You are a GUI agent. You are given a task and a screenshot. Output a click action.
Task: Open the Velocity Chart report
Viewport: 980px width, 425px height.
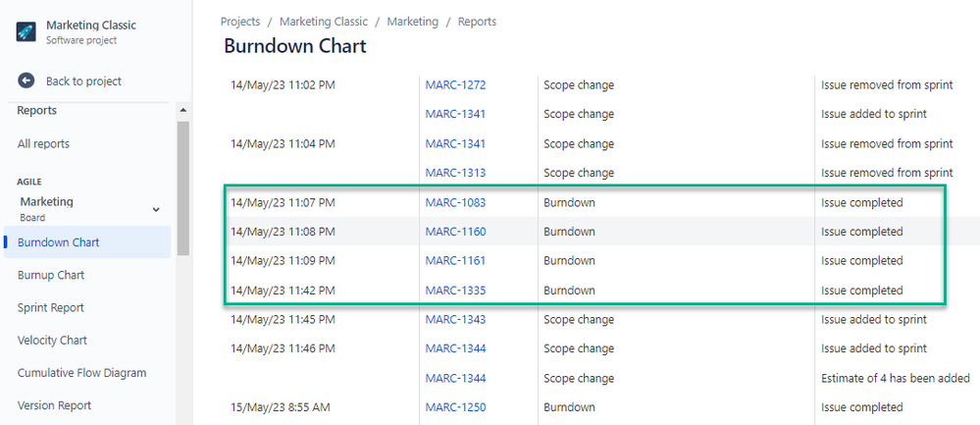pos(53,340)
